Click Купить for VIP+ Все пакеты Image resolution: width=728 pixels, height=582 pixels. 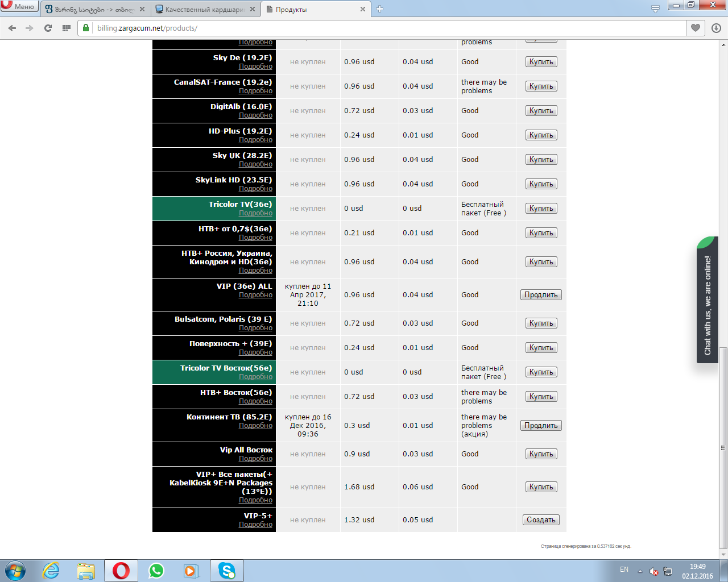(541, 487)
